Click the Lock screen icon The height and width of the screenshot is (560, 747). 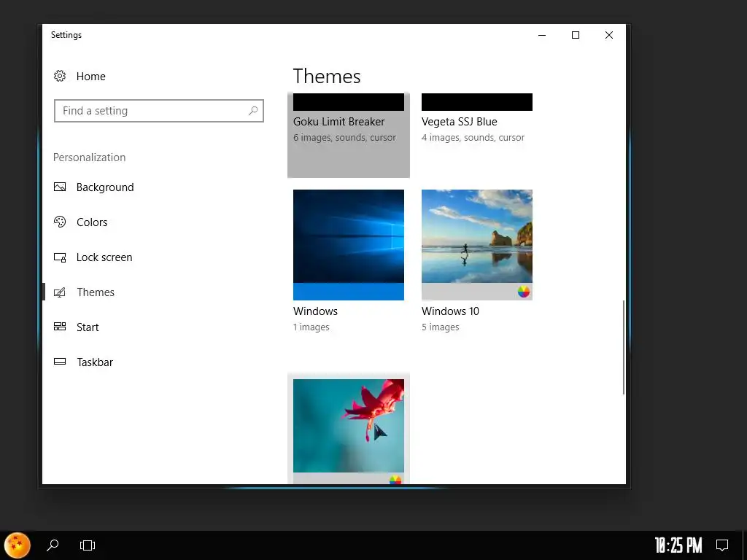(60, 257)
